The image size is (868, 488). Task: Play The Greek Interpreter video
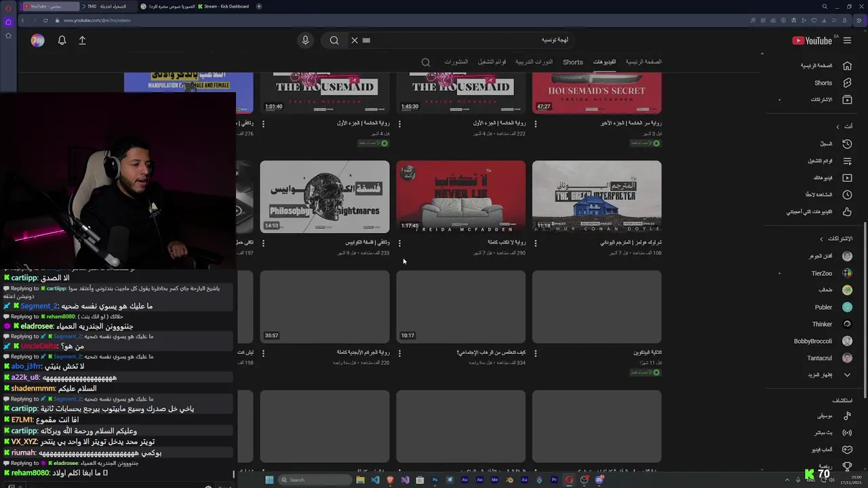point(597,197)
